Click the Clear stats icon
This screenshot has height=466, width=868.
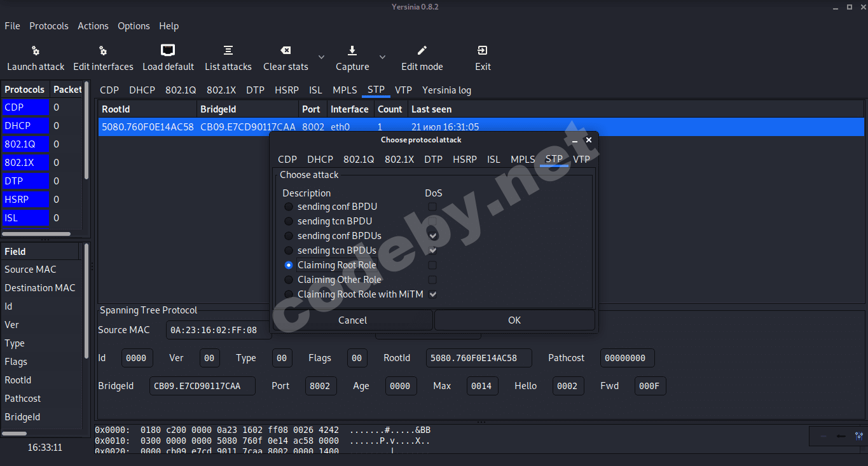pyautogui.click(x=286, y=50)
